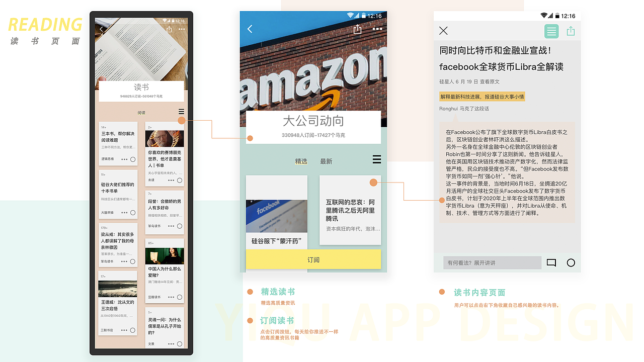Open facebook image on 硅谷服下蒙汗药 card
Viewport: 644px width, 362px height.
(276, 216)
